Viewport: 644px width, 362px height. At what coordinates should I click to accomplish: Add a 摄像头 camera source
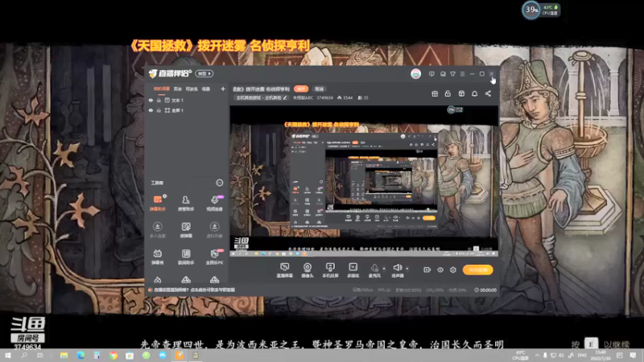point(308,270)
